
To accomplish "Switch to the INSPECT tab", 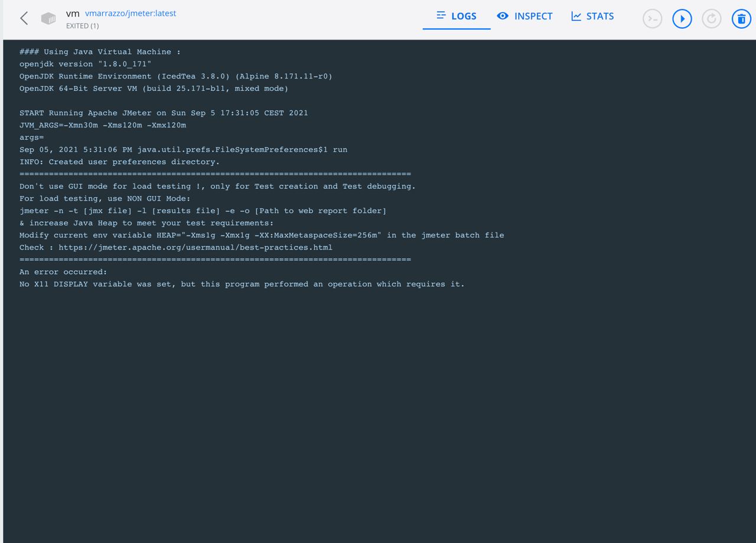I will point(525,16).
